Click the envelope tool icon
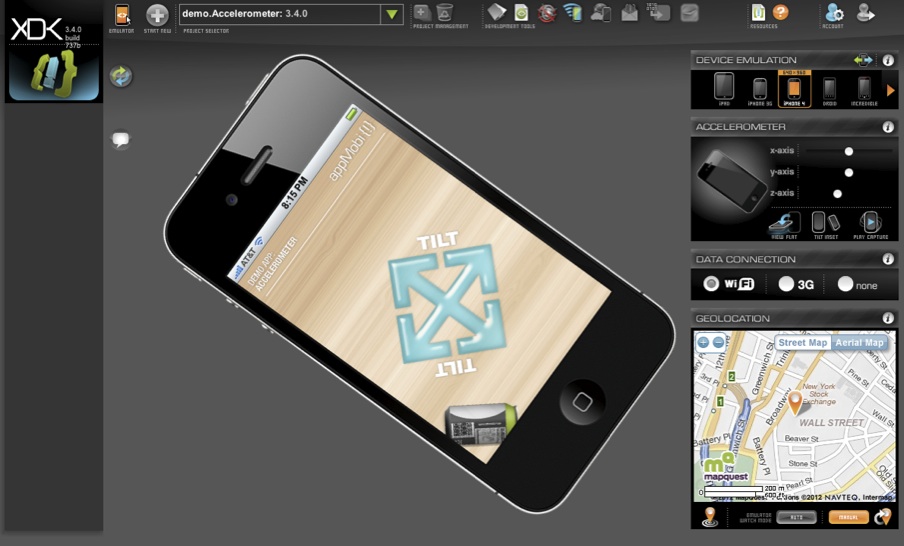The width and height of the screenshot is (904, 546). tap(630, 12)
